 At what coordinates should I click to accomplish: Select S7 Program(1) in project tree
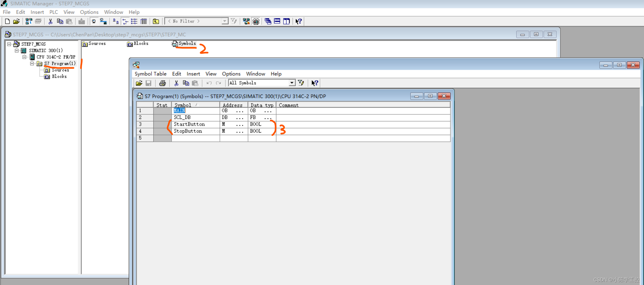[60, 63]
